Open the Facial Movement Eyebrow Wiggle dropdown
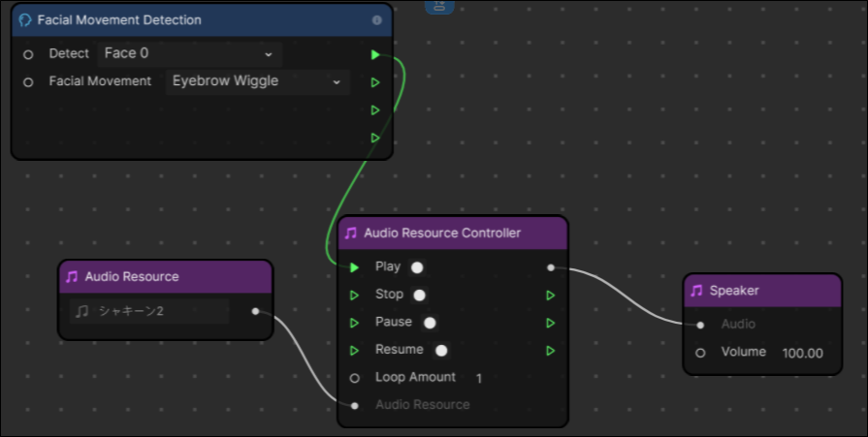The height and width of the screenshot is (437, 868). pyautogui.click(x=257, y=81)
